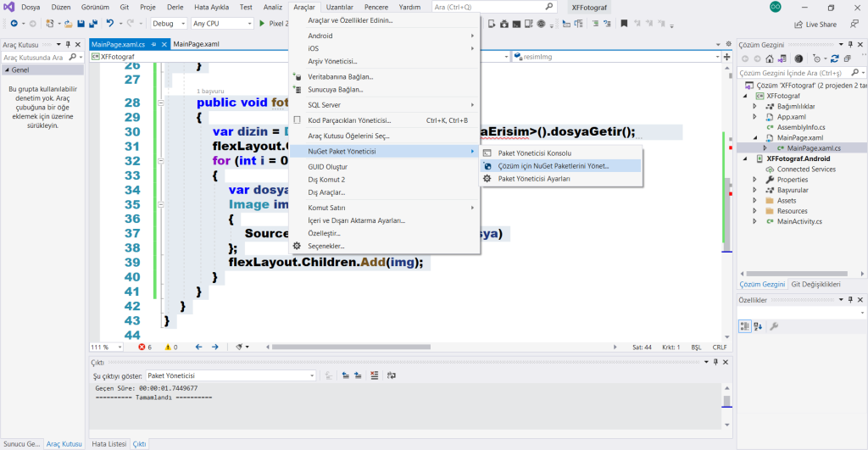Select 'Çözüm için NuGet Paketlerini Yönet...'
The height and width of the screenshot is (450, 868).
[553, 166]
